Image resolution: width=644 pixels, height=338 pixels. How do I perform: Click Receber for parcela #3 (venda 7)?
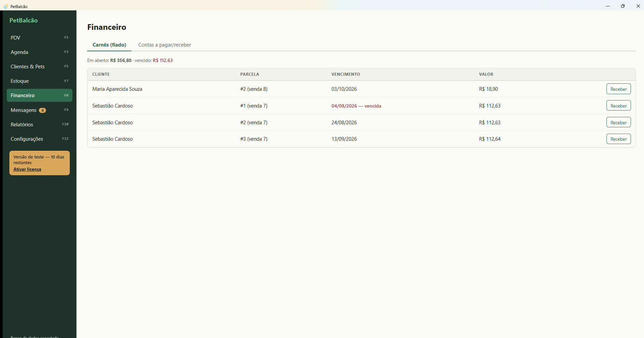[x=619, y=139]
